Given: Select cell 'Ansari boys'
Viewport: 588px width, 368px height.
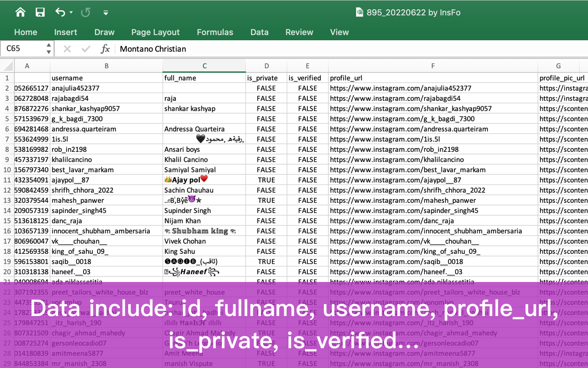Looking at the screenshot, I should tap(204, 149).
